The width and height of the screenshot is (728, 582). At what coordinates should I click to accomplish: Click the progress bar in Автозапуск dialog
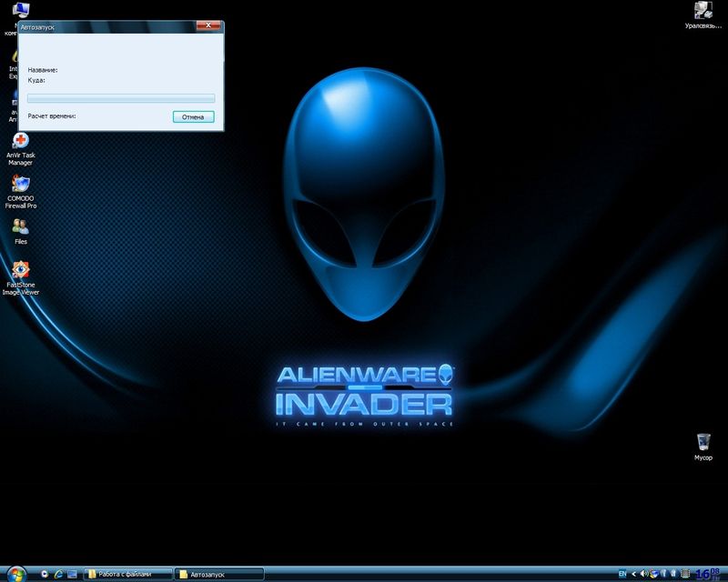pyautogui.click(x=121, y=98)
